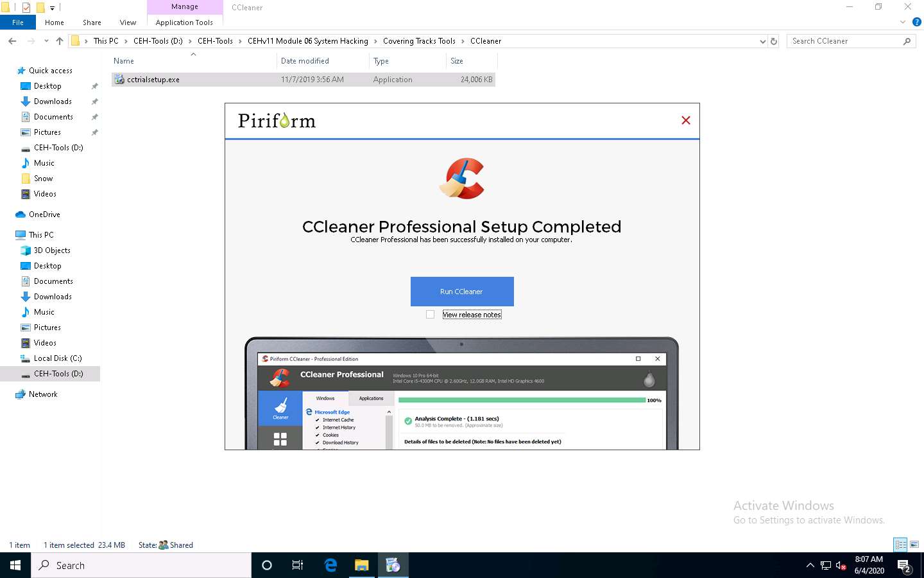Viewport: 924px width, 578px height.
Task: Open Music under This PC
Action: click(44, 312)
